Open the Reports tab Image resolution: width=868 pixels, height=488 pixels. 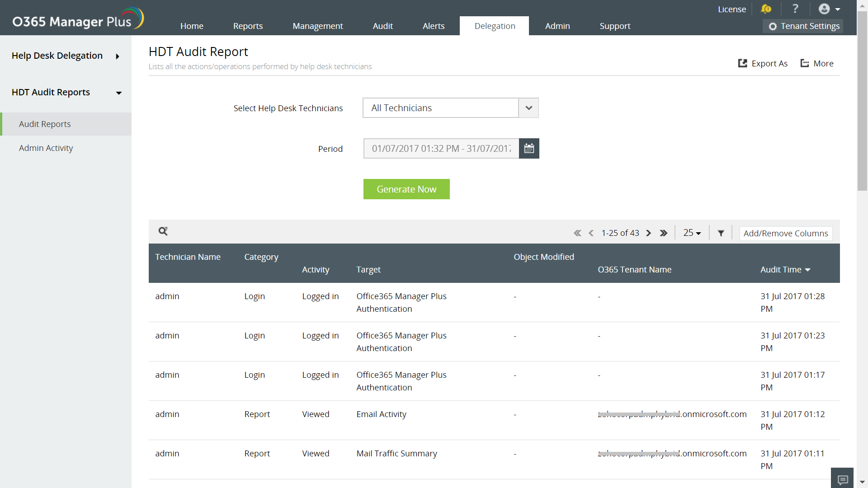click(x=248, y=26)
